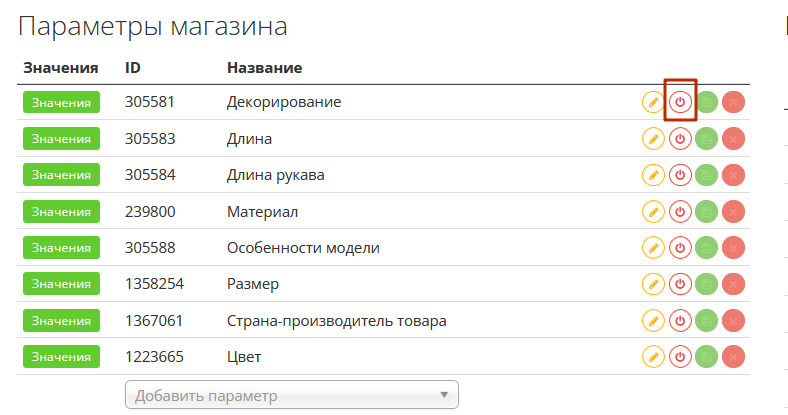Viewport: 788px width, 415px height.
Task: Select the Страна-производитель товара row name
Action: tap(336, 321)
